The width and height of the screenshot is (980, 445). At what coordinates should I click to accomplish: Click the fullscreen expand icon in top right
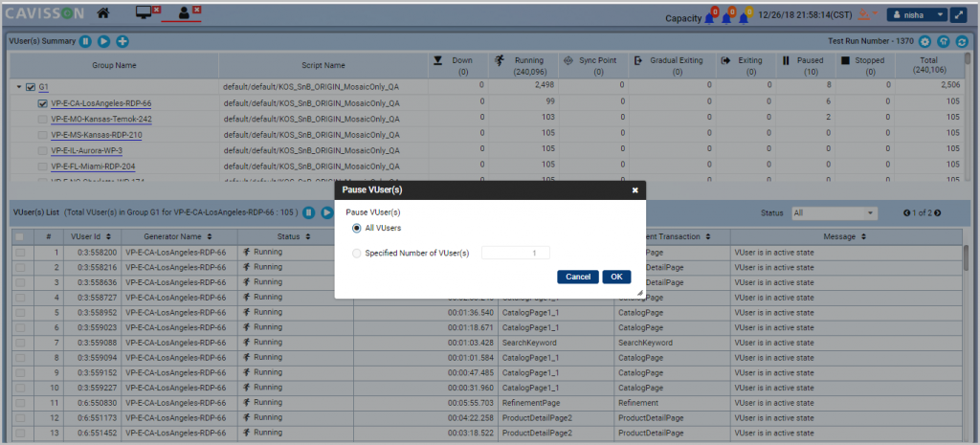coord(959,15)
